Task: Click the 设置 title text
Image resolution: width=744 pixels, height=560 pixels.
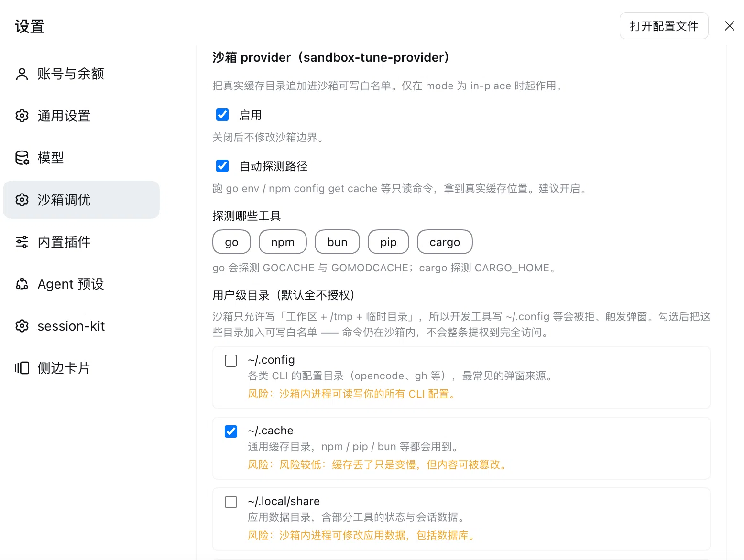Action: [x=30, y=26]
